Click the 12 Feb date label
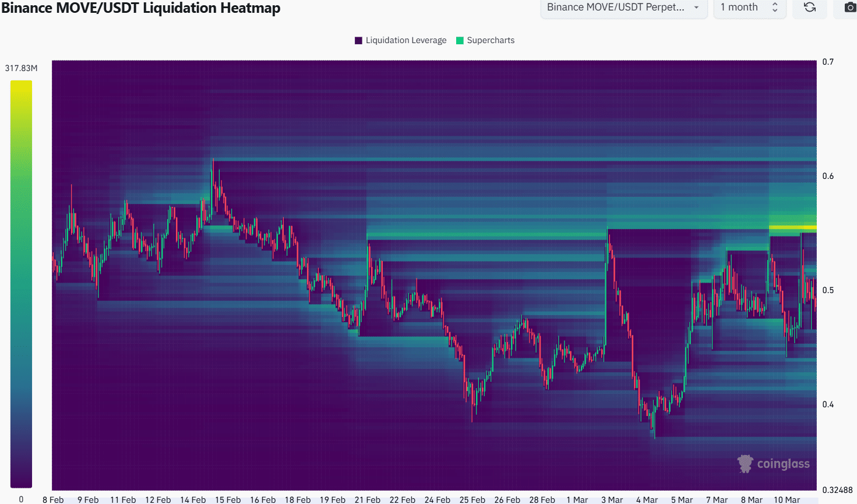 [158, 499]
